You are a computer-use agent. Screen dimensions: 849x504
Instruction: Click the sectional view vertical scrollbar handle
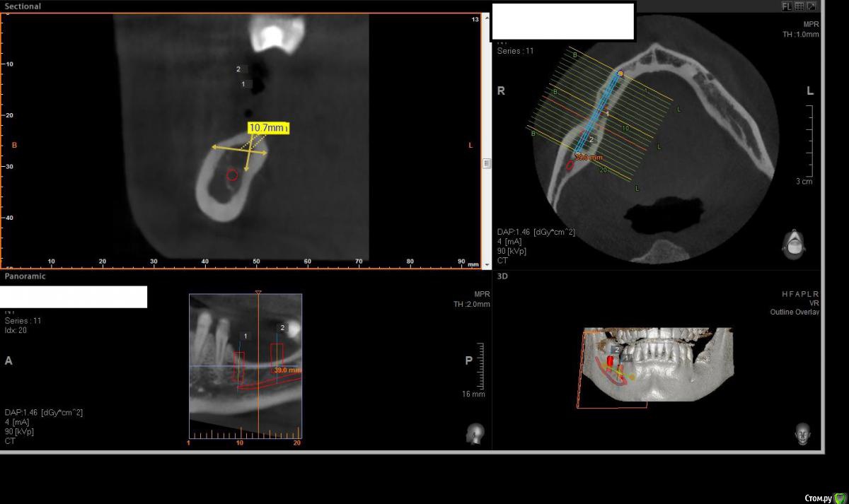coord(486,163)
